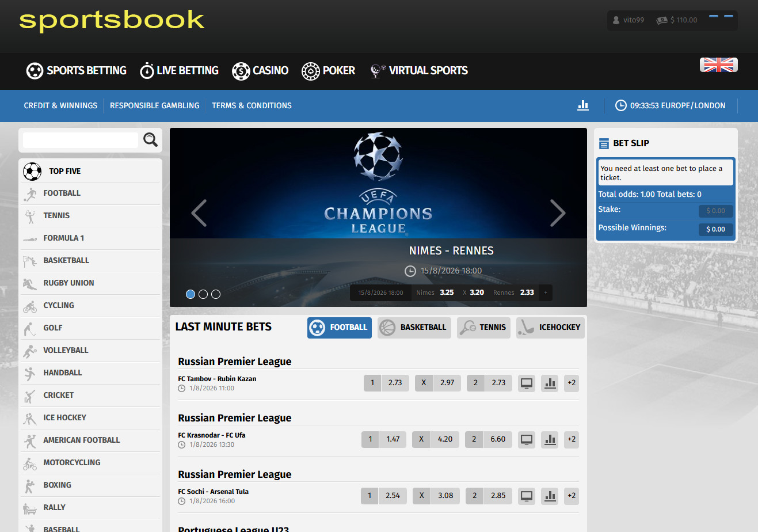The image size is (758, 532).
Task: Select Rugby Union in sports sidebar
Action: (90, 283)
